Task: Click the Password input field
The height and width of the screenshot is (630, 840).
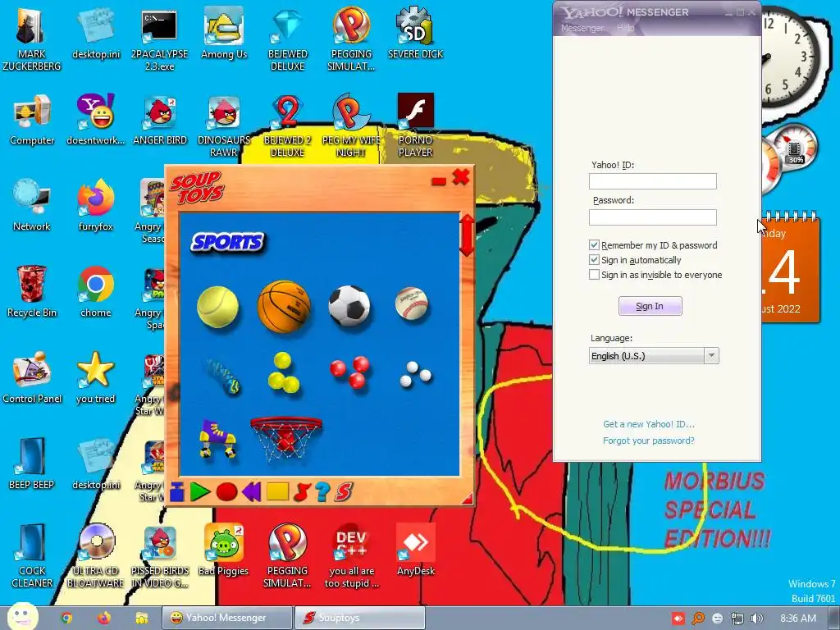Action: tap(652, 217)
